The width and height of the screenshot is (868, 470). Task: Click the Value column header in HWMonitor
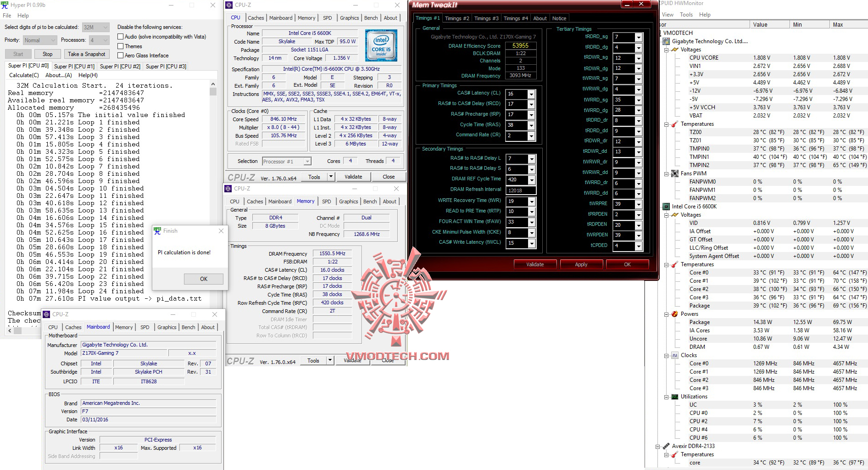(769, 25)
